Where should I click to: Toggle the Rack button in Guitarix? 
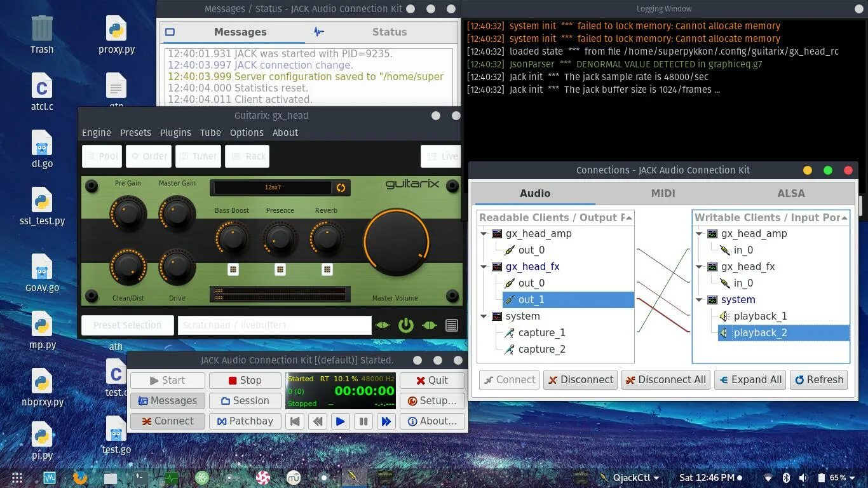247,156
